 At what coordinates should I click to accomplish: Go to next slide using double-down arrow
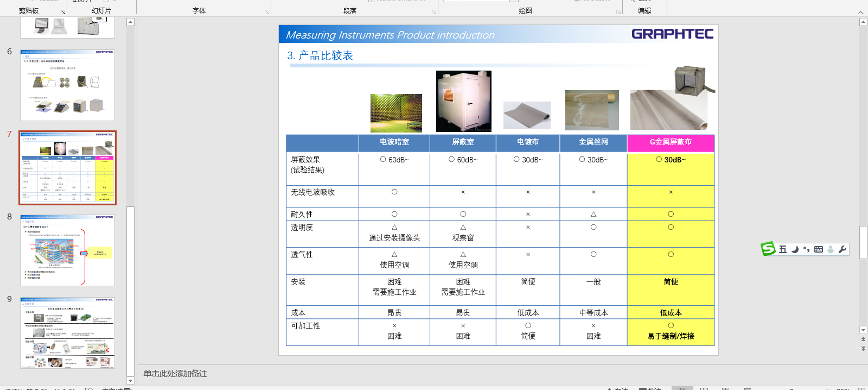[x=863, y=349]
